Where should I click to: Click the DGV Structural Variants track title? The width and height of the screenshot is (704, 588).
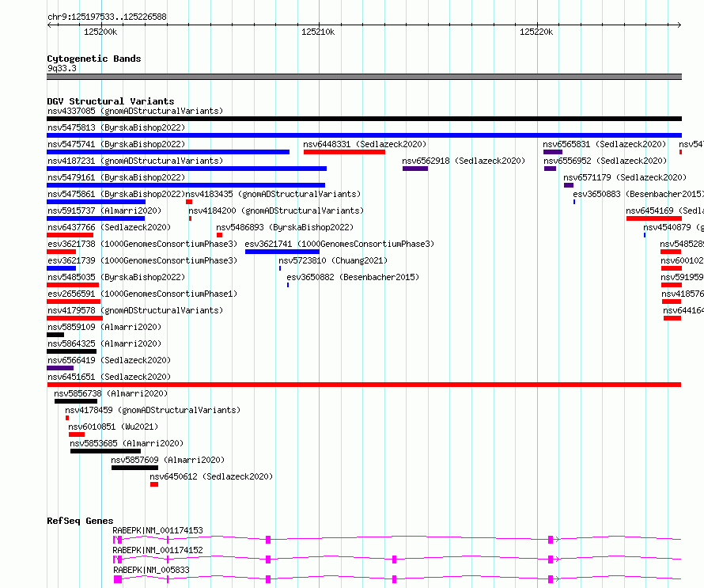[111, 101]
